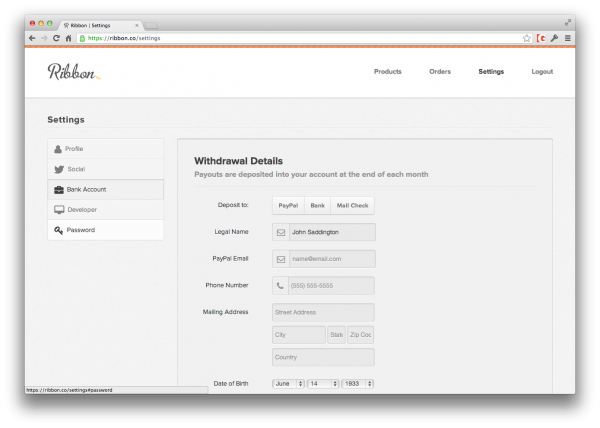Open the Chrome hamburger menu
Image resolution: width=600 pixels, height=428 pixels.
568,38
